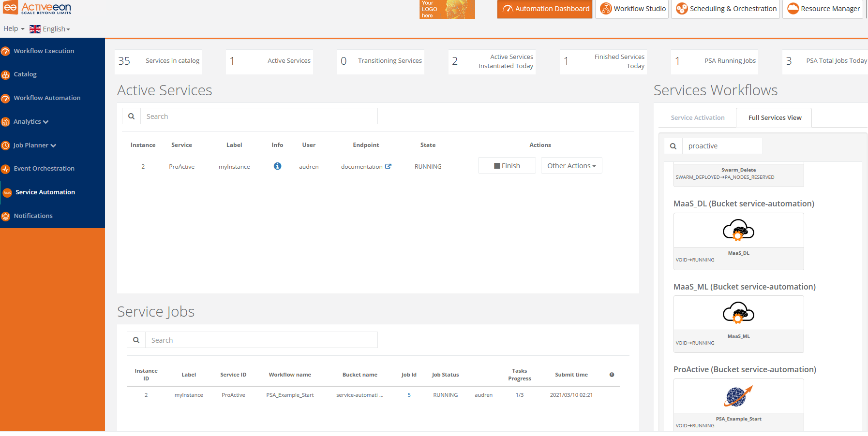Screen dimensions: 868x436
Task: Open the Other Actions dropdown
Action: click(x=571, y=165)
